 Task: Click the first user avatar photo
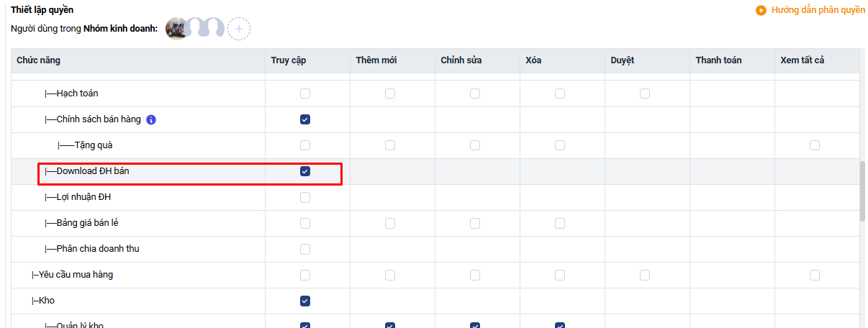coord(176,29)
